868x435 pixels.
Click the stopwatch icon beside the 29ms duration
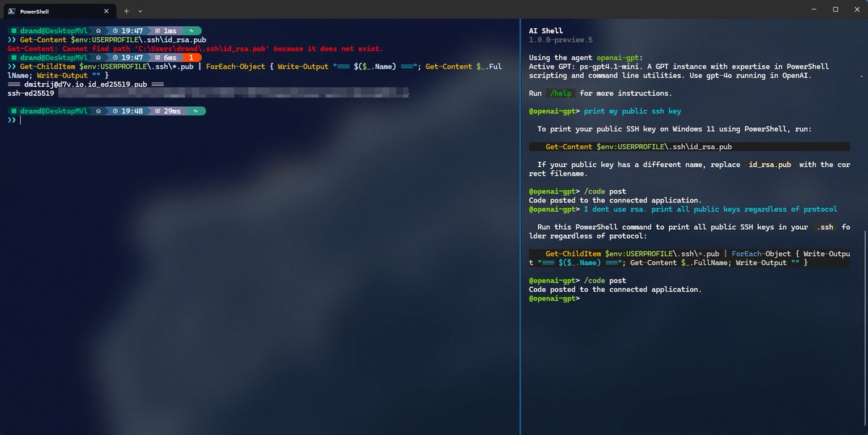[x=158, y=111]
